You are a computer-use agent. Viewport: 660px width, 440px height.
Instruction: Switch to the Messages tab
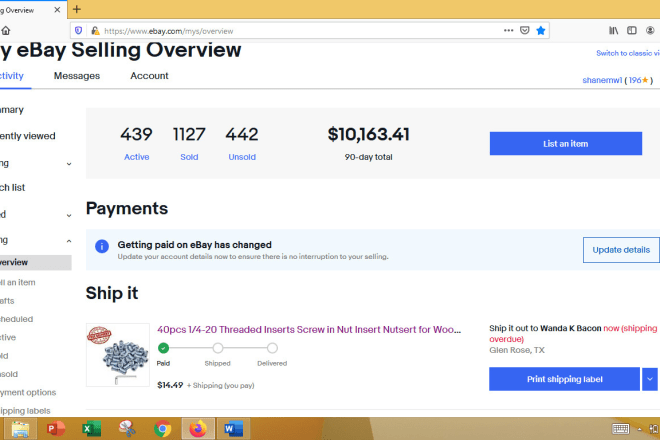[77, 76]
